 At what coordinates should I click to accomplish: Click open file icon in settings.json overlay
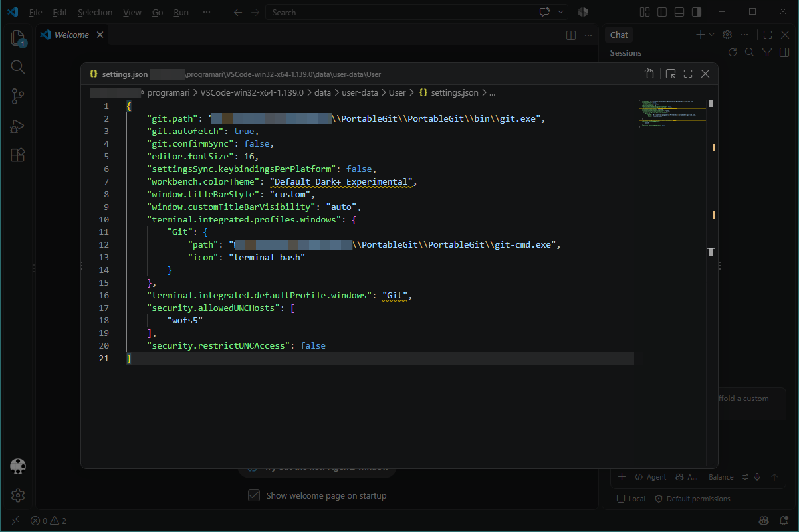(649, 74)
